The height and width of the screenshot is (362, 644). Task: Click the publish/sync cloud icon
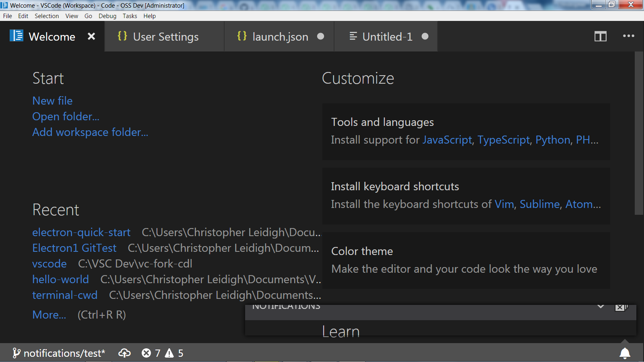click(124, 353)
